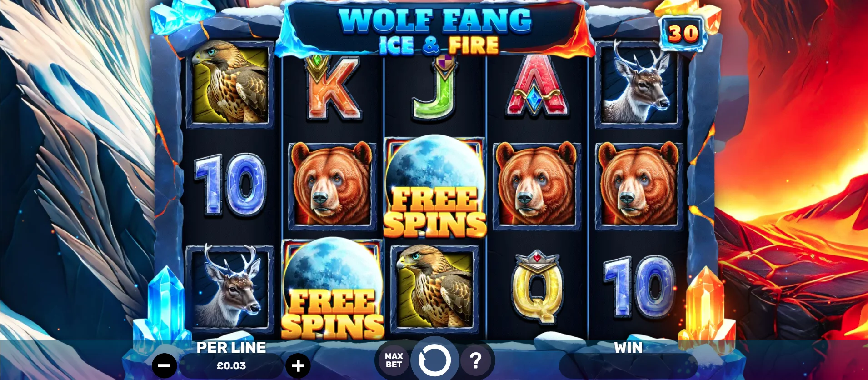Increase the per line bet with plus
This screenshot has height=380, width=868.
tap(298, 365)
